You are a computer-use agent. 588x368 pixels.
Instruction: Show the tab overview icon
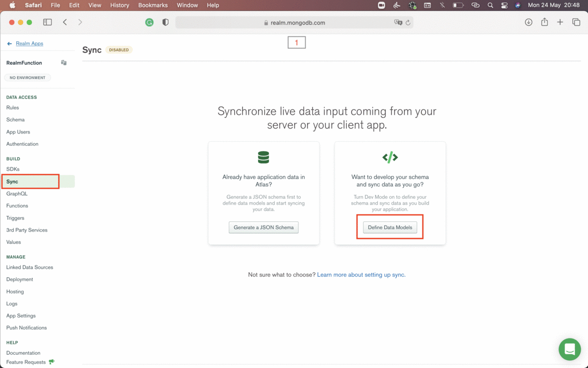[x=576, y=23]
